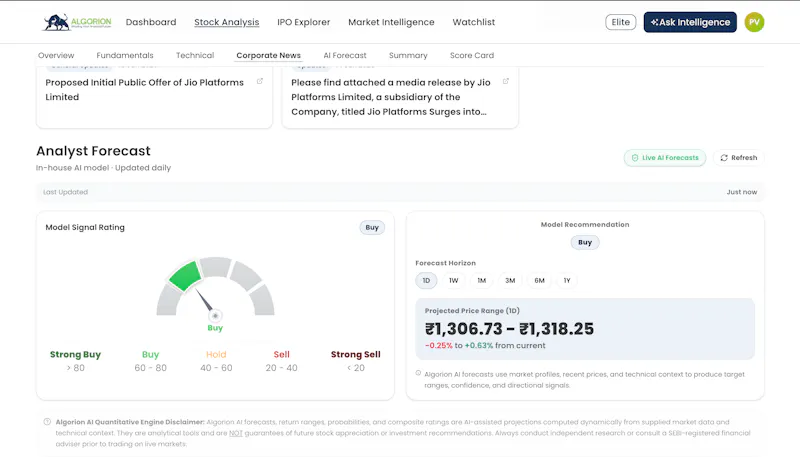Open the Score Card tab
Screen dimensions: 800x457
pyautogui.click(x=472, y=55)
